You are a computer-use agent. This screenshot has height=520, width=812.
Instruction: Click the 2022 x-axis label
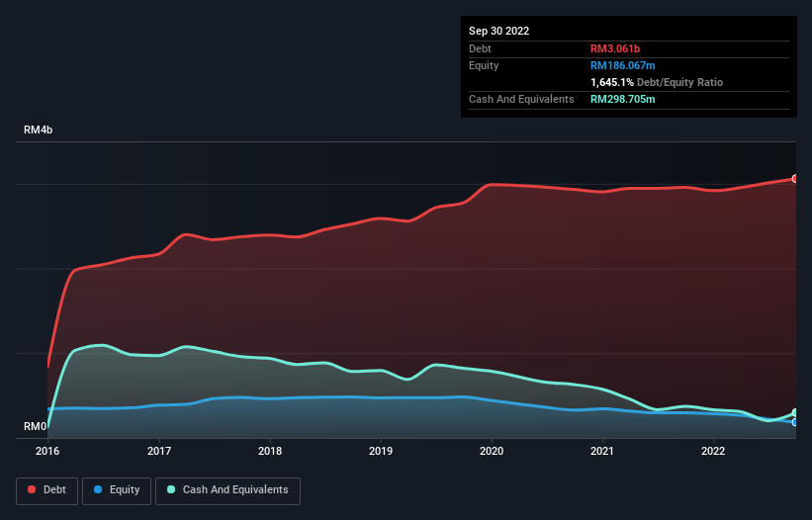click(x=713, y=451)
